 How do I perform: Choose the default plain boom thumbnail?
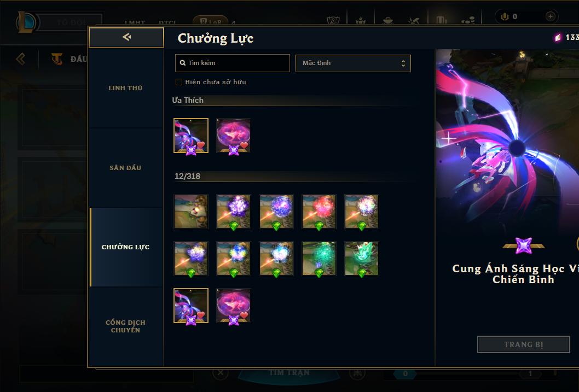pyautogui.click(x=191, y=212)
